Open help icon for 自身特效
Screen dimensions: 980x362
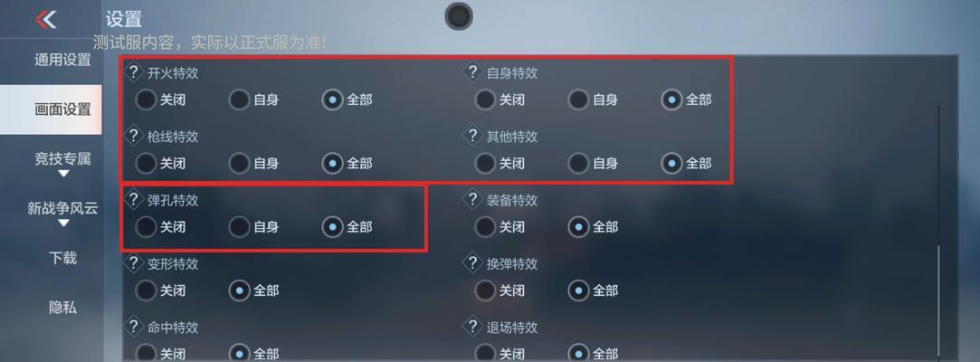[473, 71]
